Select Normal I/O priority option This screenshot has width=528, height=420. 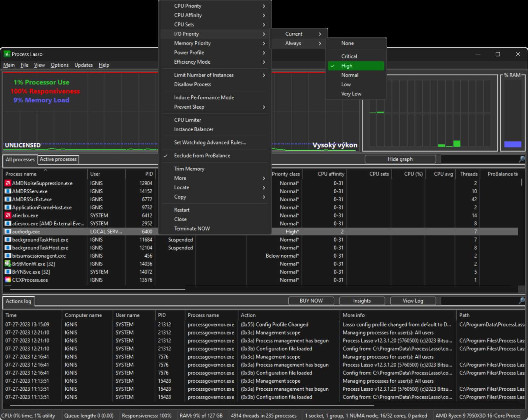tap(356, 75)
